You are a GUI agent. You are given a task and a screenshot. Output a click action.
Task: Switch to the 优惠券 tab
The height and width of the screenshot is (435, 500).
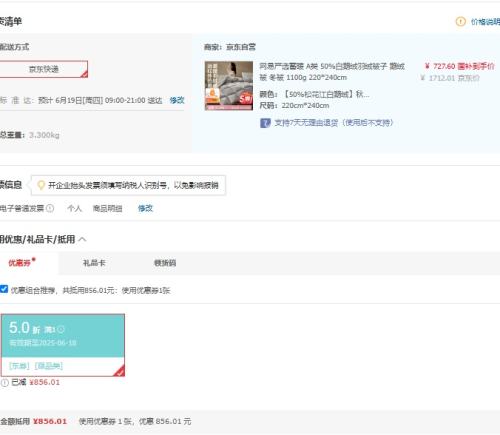[20, 263]
